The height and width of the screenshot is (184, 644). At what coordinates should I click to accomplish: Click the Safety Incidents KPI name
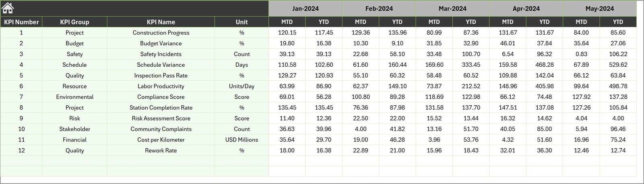[161, 54]
